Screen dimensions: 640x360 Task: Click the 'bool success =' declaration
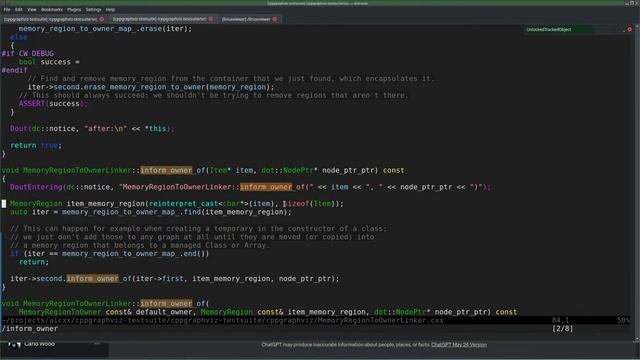(x=49, y=62)
